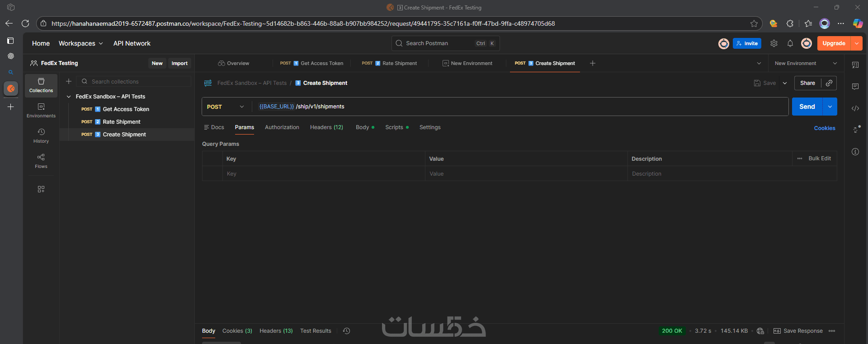Click Save Response
This screenshot has height=344, width=868.
(798, 331)
